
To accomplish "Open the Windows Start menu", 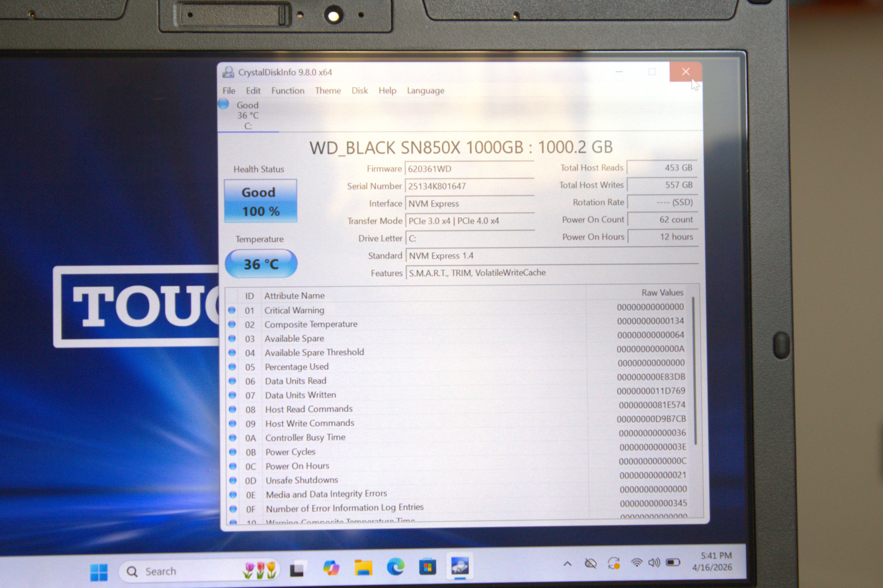I will (x=99, y=572).
